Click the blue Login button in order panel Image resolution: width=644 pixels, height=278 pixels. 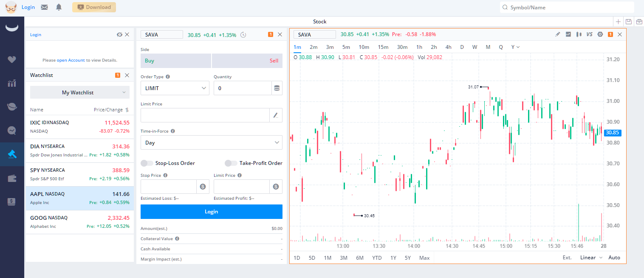pyautogui.click(x=212, y=212)
